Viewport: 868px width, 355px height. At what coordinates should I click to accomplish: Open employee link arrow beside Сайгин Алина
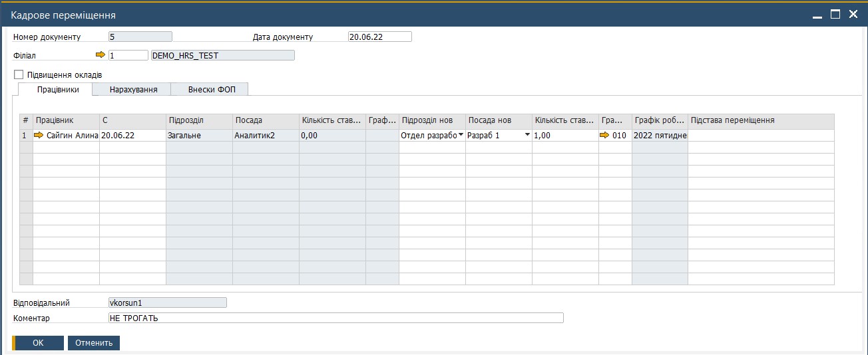(39, 135)
